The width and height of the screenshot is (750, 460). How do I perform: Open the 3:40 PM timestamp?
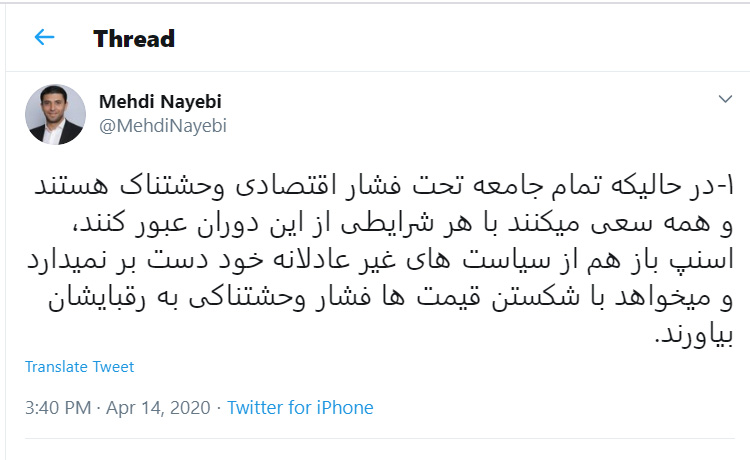tap(58, 408)
